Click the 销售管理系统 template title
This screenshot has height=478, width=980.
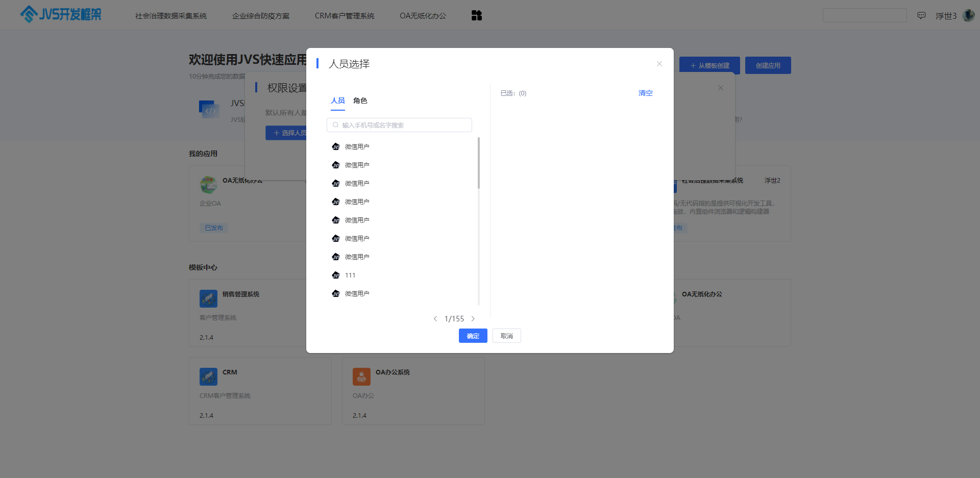coord(241,294)
